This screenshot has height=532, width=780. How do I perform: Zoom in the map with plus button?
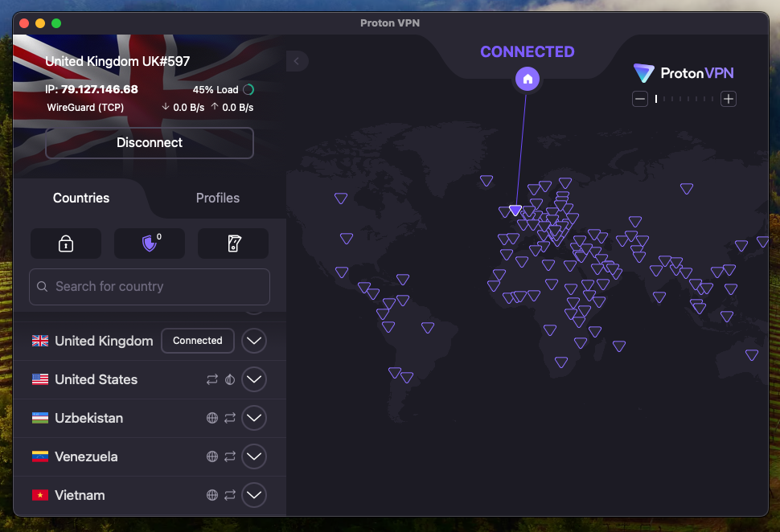coord(729,99)
